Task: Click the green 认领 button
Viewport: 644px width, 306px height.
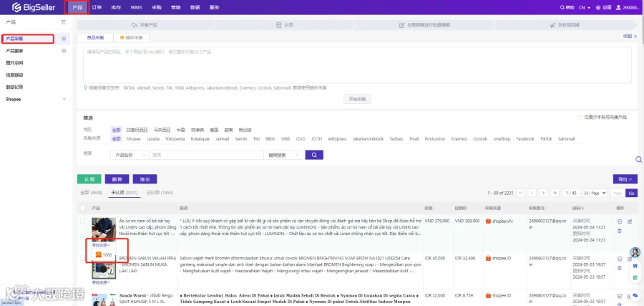Action: (x=89, y=179)
